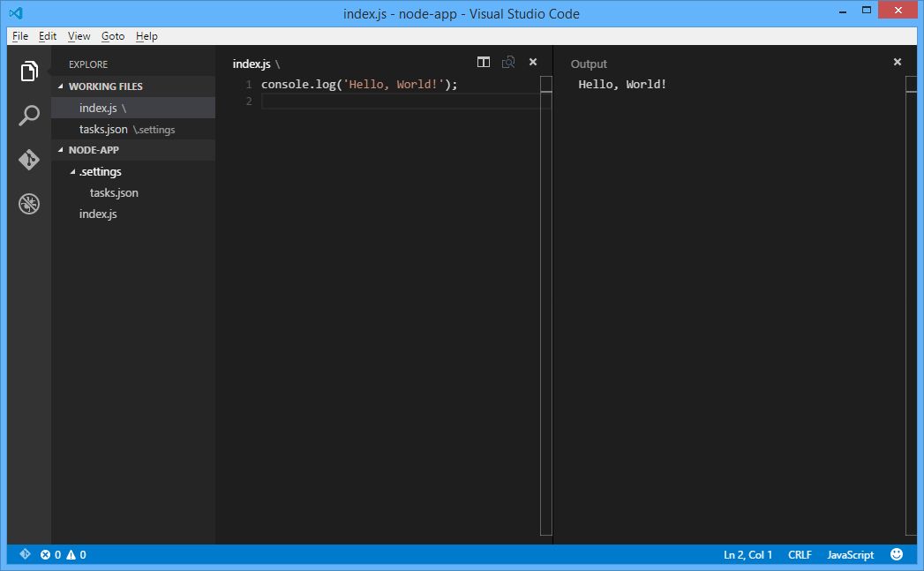Click the Output panel title

pyautogui.click(x=588, y=64)
